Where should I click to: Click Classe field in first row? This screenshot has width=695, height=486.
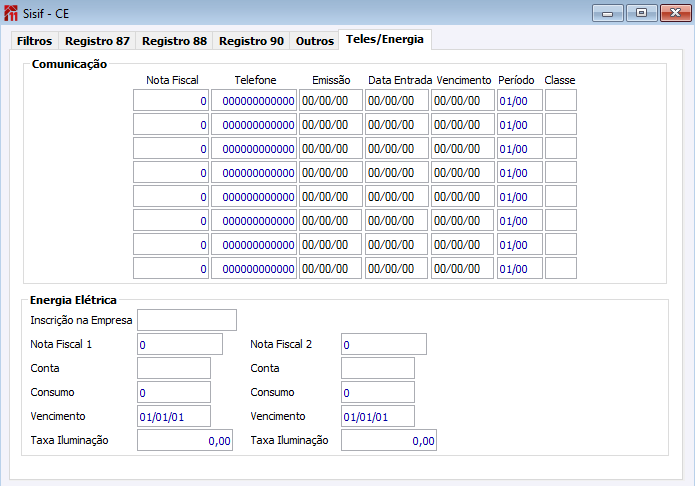pyautogui.click(x=561, y=100)
